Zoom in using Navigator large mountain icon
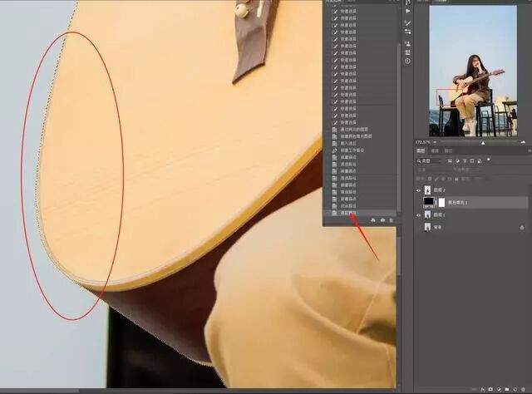The width and height of the screenshot is (532, 394). coord(523,142)
